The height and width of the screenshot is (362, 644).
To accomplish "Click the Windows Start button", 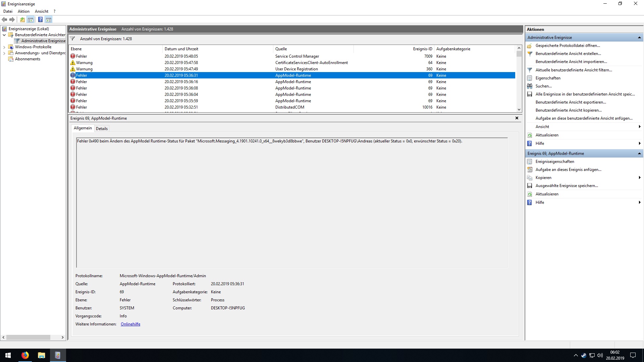I will (x=8, y=355).
